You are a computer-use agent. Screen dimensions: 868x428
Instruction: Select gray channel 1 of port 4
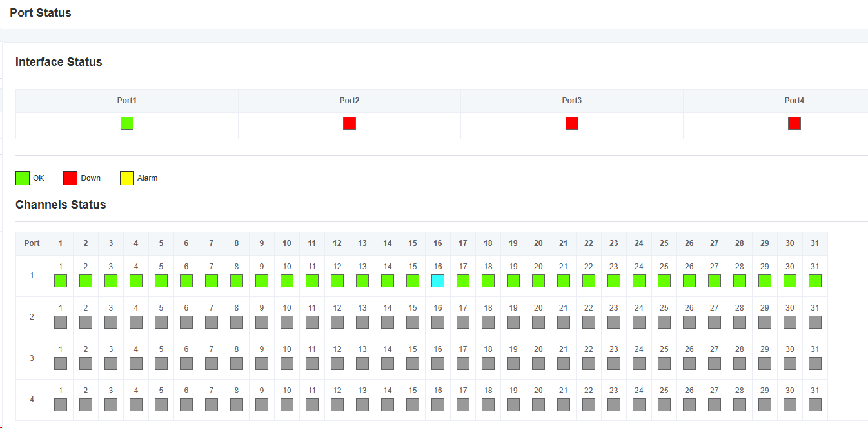point(61,405)
